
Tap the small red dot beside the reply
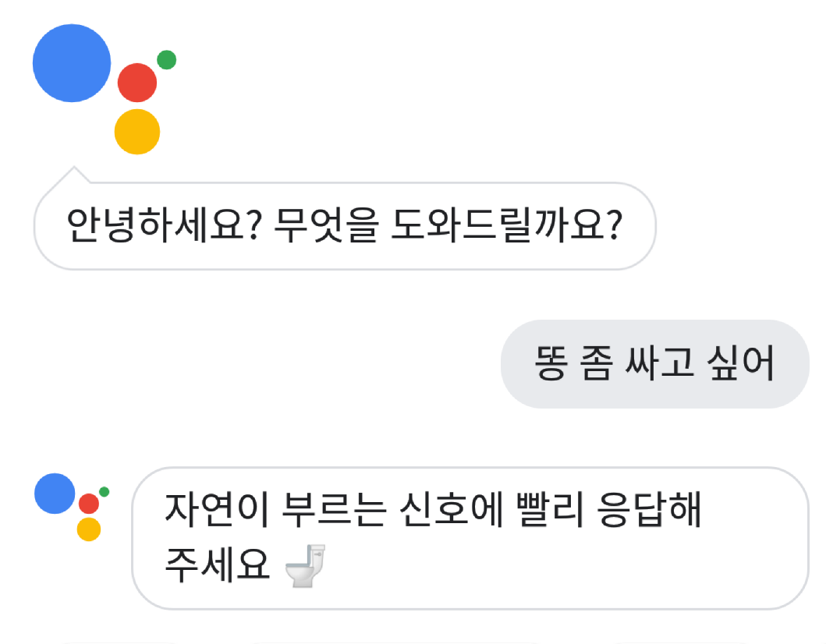[x=89, y=504]
